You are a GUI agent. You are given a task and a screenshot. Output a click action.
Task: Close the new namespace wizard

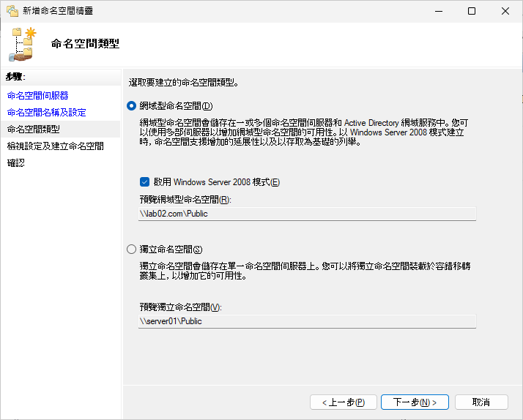click(x=505, y=11)
